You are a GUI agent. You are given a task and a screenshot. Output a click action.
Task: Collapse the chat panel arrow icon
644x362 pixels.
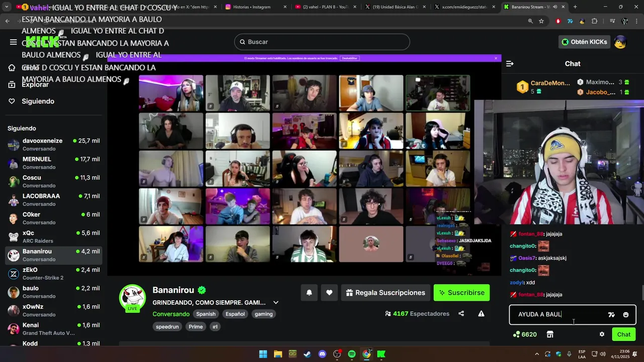click(510, 64)
